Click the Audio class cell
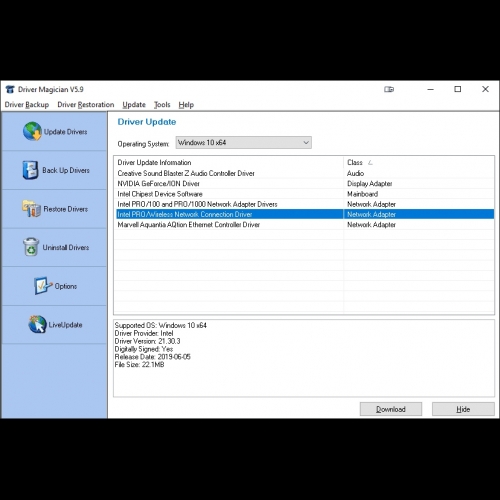 pos(355,173)
